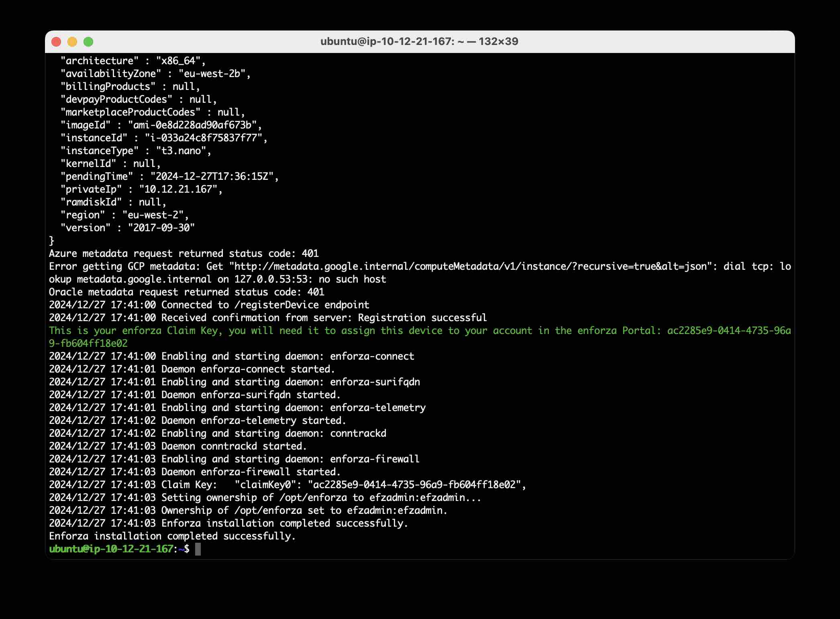Click the Connected to /registerDevice endpoint line
840x619 pixels.
click(209, 305)
